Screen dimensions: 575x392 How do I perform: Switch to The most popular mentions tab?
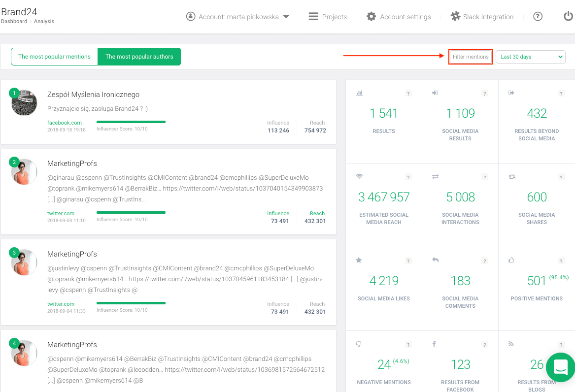(54, 57)
